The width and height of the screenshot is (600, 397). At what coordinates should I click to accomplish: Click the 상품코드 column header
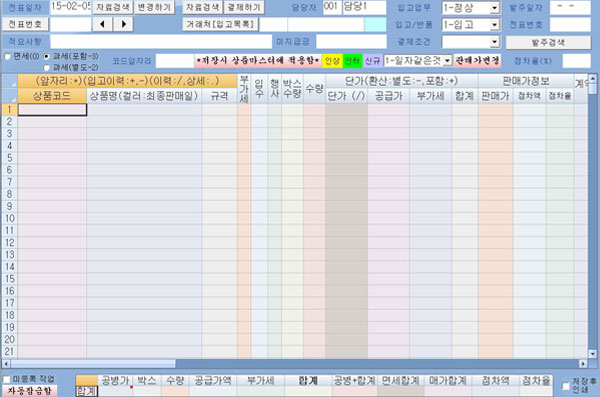[x=52, y=96]
